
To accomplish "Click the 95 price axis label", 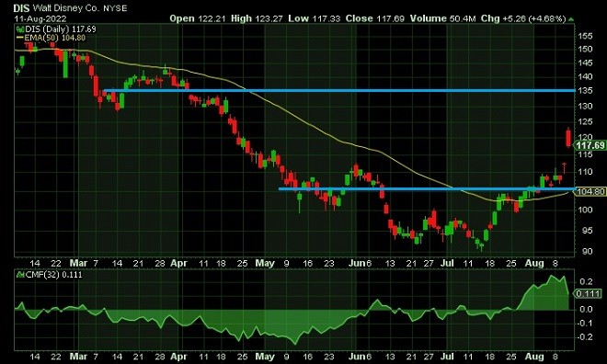I will [x=588, y=231].
